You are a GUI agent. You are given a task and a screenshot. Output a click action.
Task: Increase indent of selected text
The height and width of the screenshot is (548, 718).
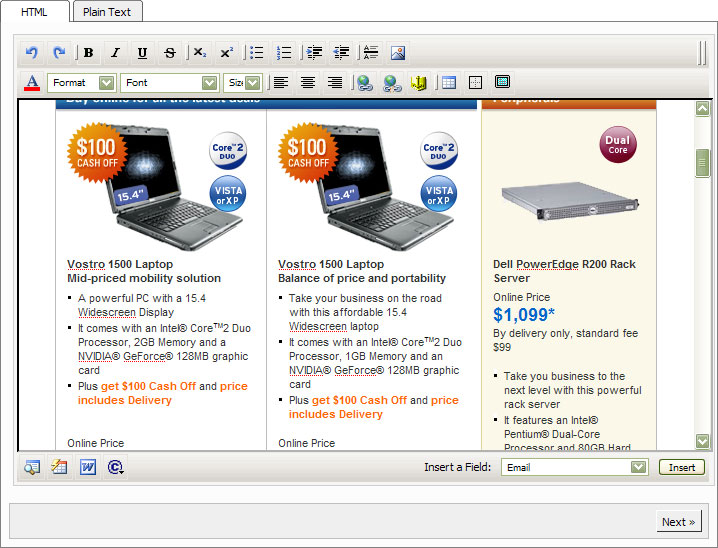[314, 53]
